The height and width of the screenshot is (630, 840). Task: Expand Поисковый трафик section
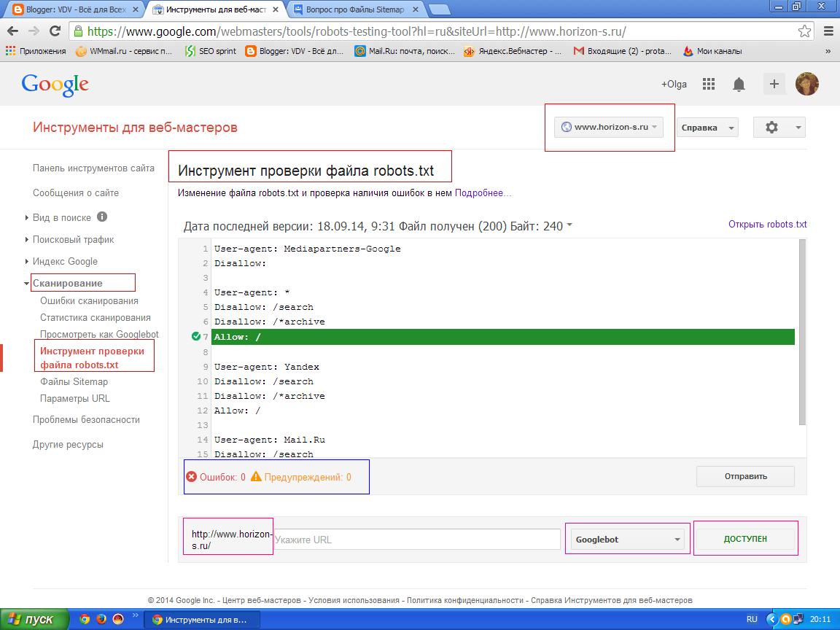click(27, 239)
